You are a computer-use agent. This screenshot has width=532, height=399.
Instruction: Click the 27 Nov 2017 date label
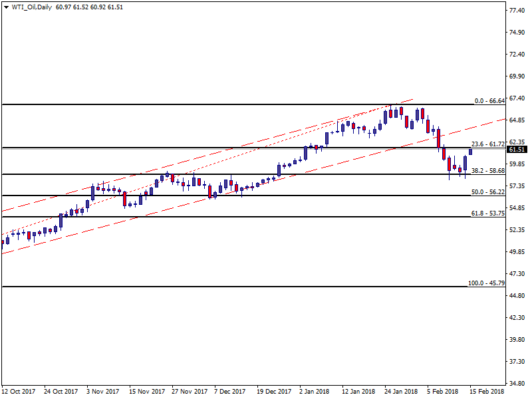(190, 392)
